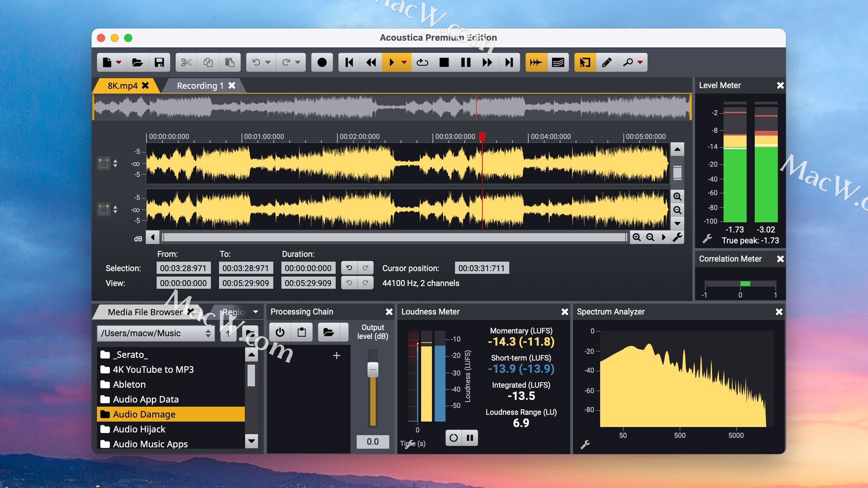This screenshot has height=488, width=868.
Task: Close the Recording 1 tab
Action: click(232, 85)
